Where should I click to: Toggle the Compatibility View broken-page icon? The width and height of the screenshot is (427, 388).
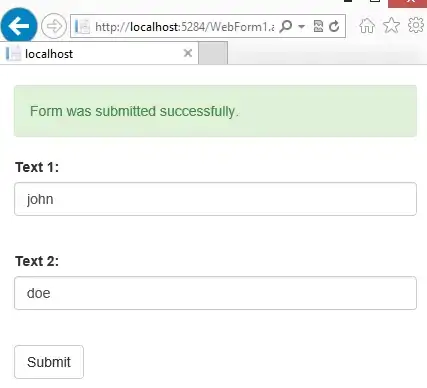tap(318, 26)
